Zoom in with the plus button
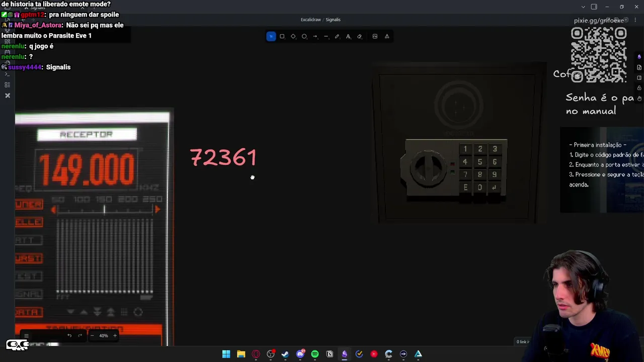644x362 pixels. pos(115,335)
